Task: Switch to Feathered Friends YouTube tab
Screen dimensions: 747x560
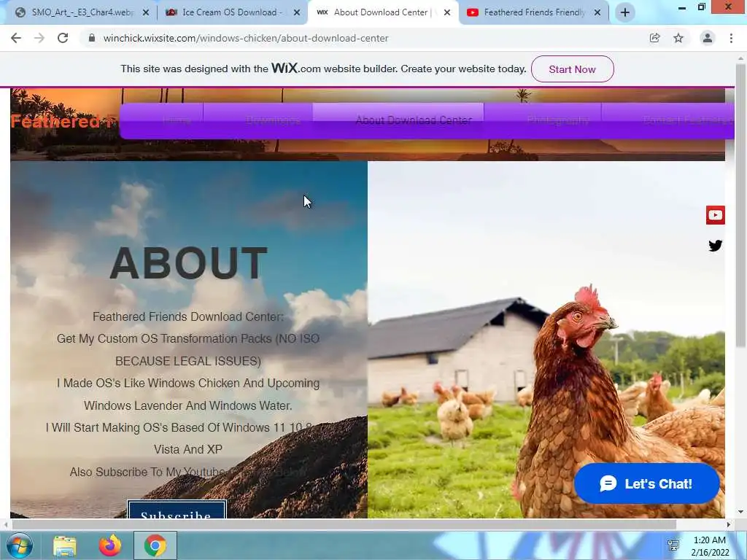Action: [x=533, y=13]
